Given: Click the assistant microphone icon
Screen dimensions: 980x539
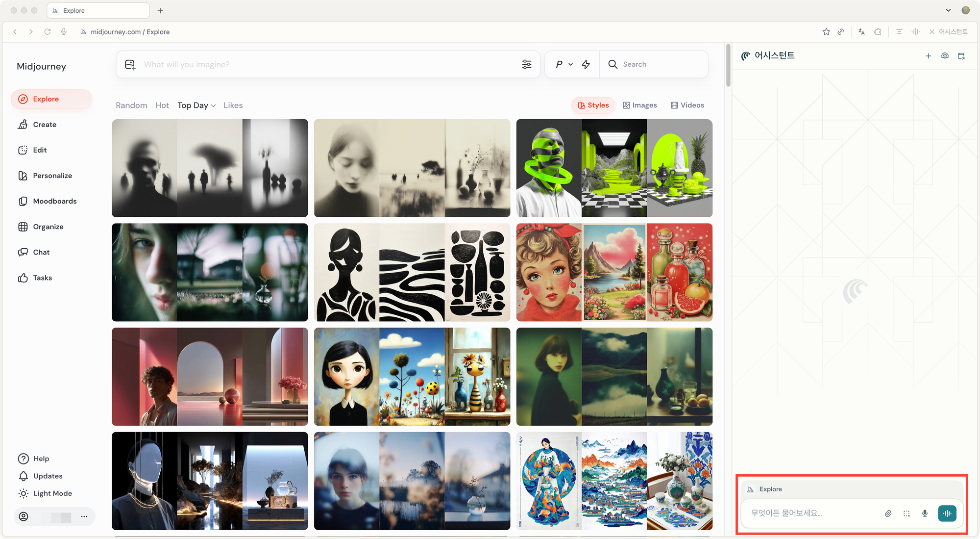Looking at the screenshot, I should coord(925,513).
